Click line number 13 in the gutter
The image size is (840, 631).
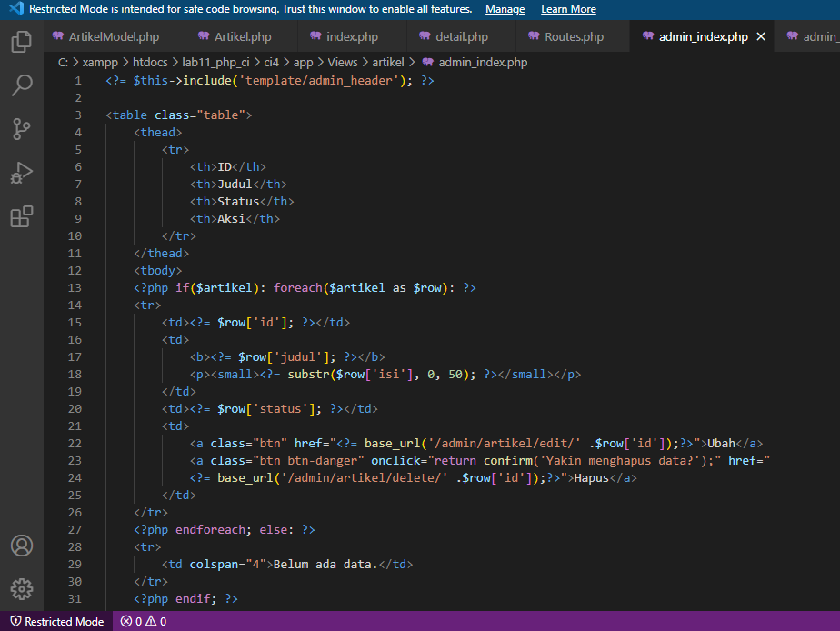point(75,287)
